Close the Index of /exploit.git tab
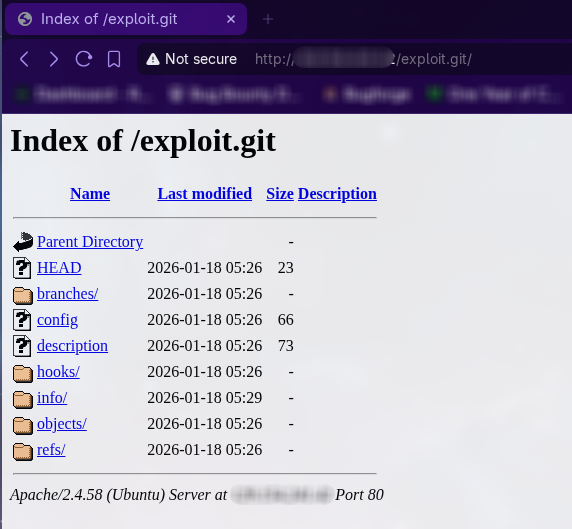This screenshot has height=529, width=572. tap(231, 19)
